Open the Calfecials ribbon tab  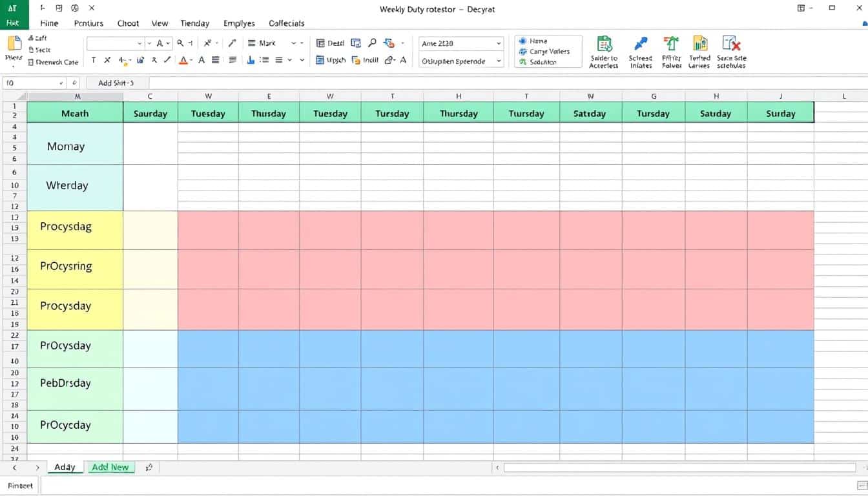(x=287, y=23)
